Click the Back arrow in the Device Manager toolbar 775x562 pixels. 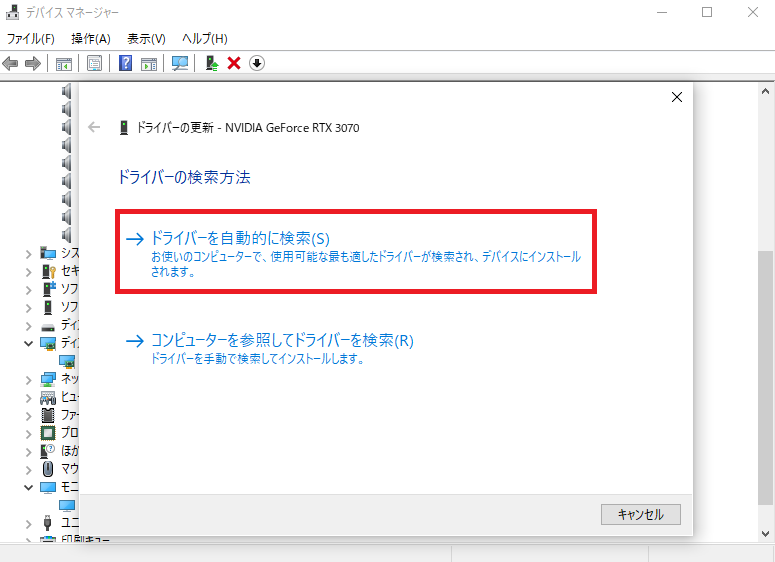click(x=10, y=63)
